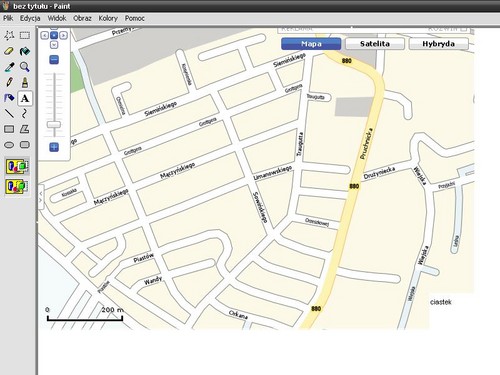Open the Plik menu
The height and width of the screenshot is (375, 500).
point(8,18)
